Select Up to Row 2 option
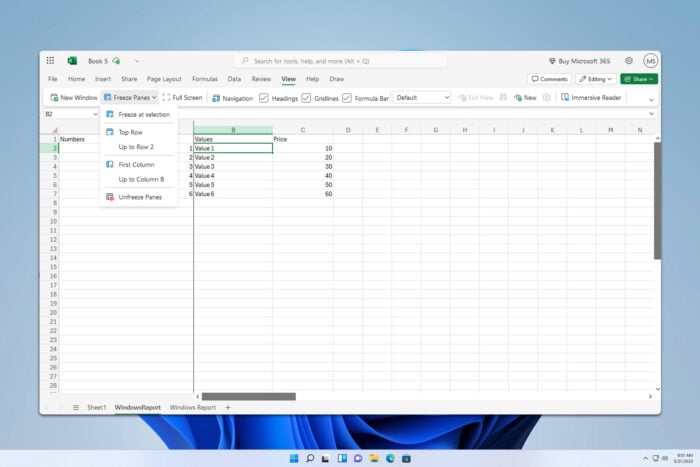 coord(138,147)
